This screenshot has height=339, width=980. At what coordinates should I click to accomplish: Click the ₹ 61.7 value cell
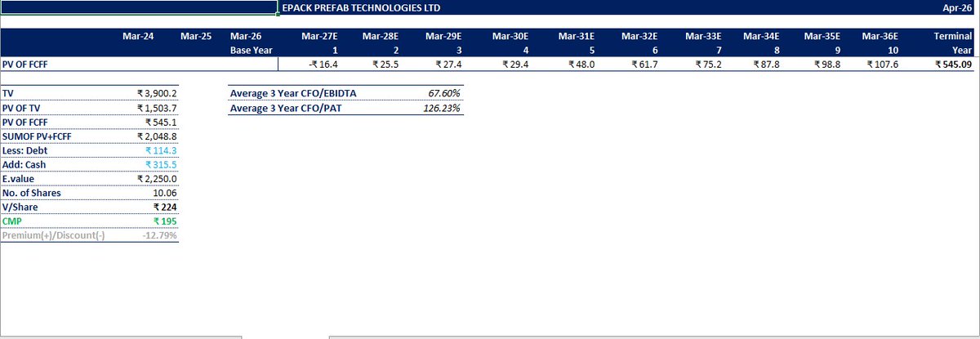pos(646,65)
